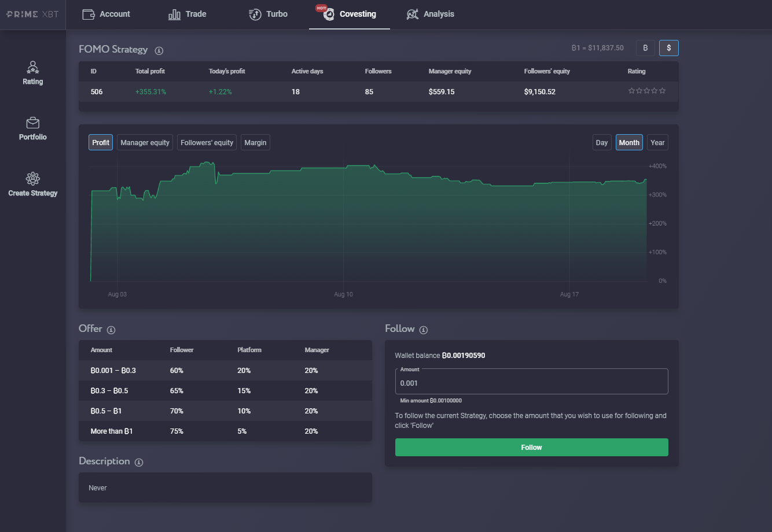
Task: Select the Year chart range
Action: tap(657, 142)
